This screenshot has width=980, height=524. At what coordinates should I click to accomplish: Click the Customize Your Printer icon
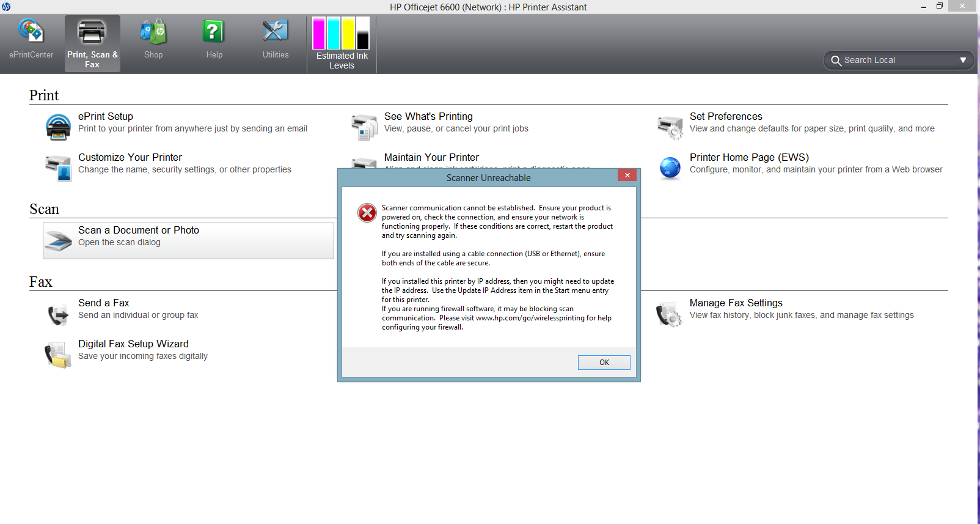[x=58, y=168]
